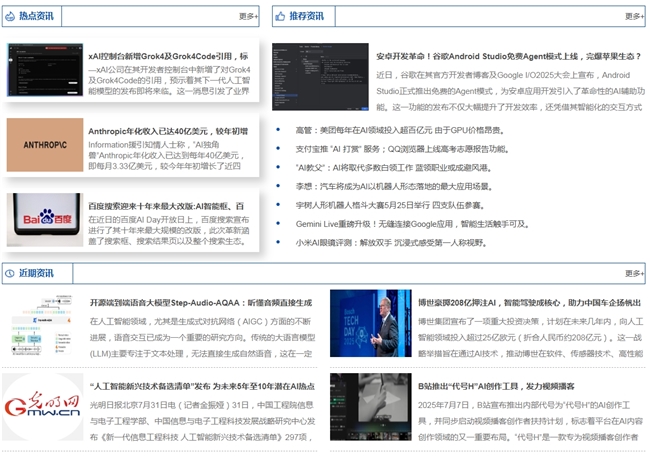
Task: Open the Baidu logo thumbnail
Action: pyautogui.click(x=44, y=220)
